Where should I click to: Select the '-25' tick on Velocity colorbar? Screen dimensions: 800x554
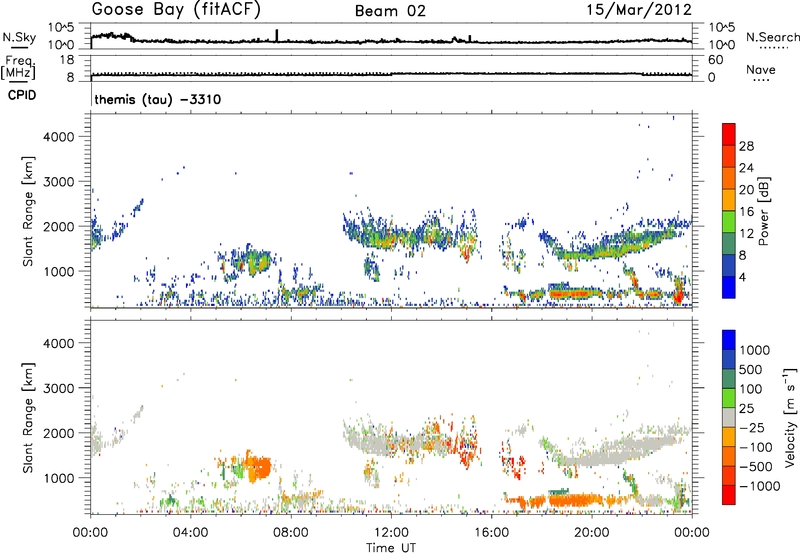752,427
